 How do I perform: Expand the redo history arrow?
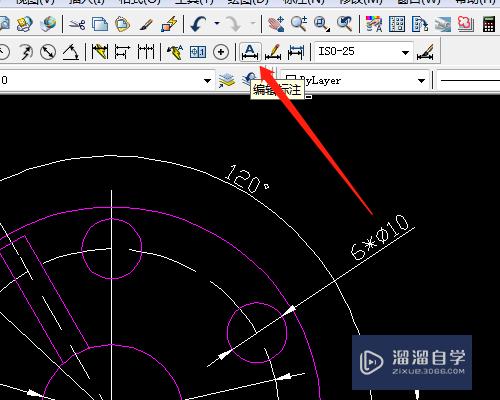tap(253, 23)
